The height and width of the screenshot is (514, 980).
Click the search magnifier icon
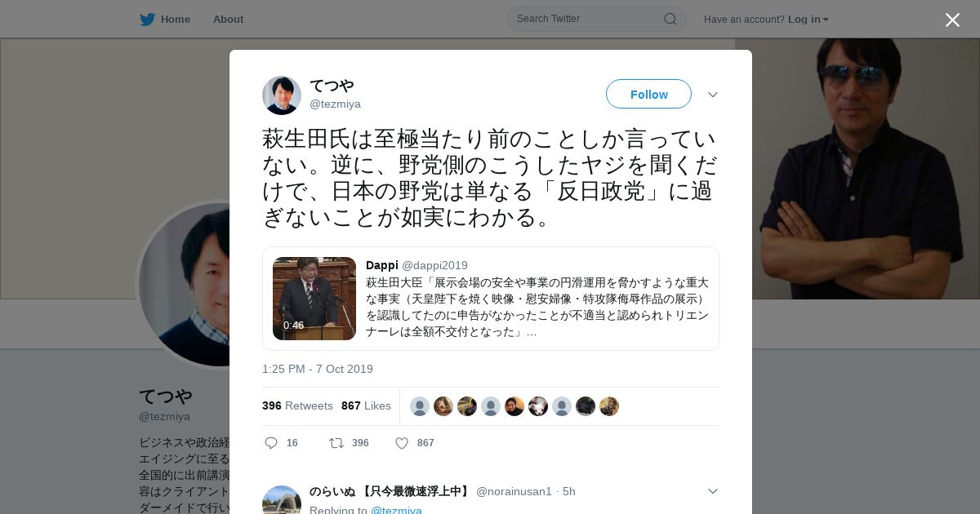670,19
